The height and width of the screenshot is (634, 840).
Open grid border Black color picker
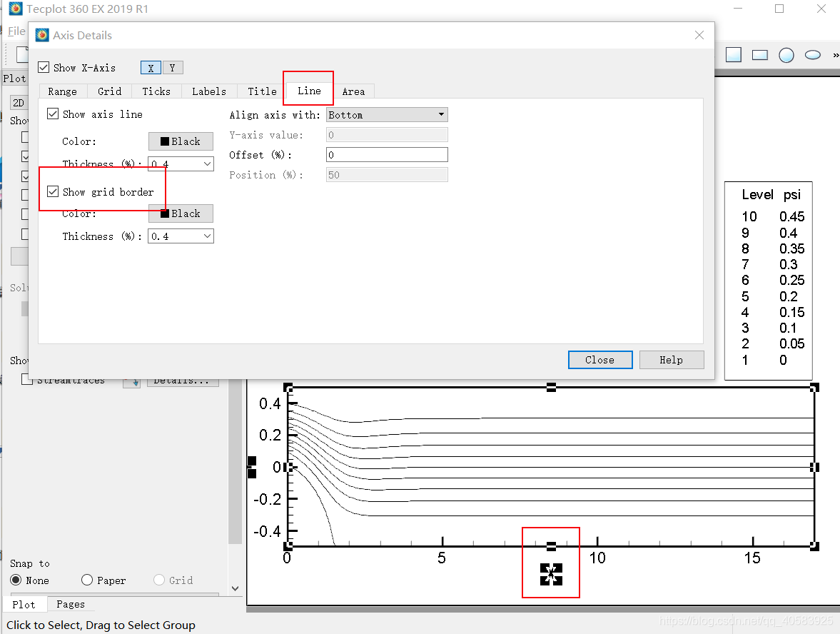click(181, 213)
